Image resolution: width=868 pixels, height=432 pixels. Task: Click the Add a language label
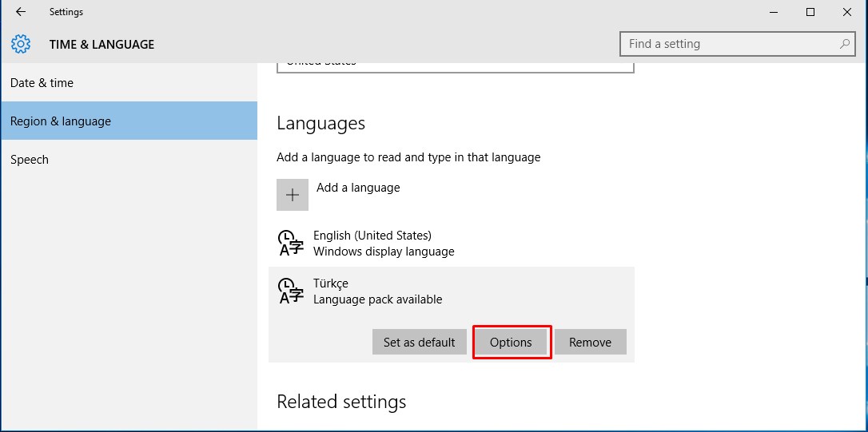click(x=358, y=188)
